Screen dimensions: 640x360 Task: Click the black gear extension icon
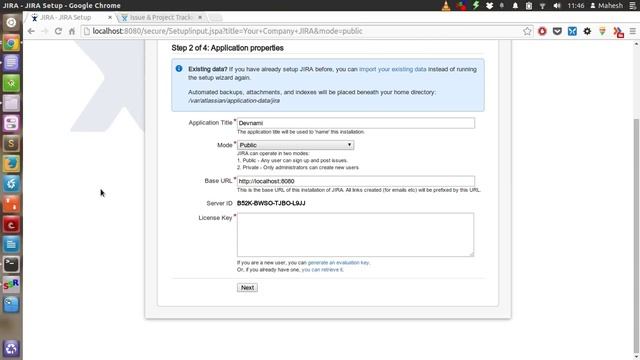587,31
